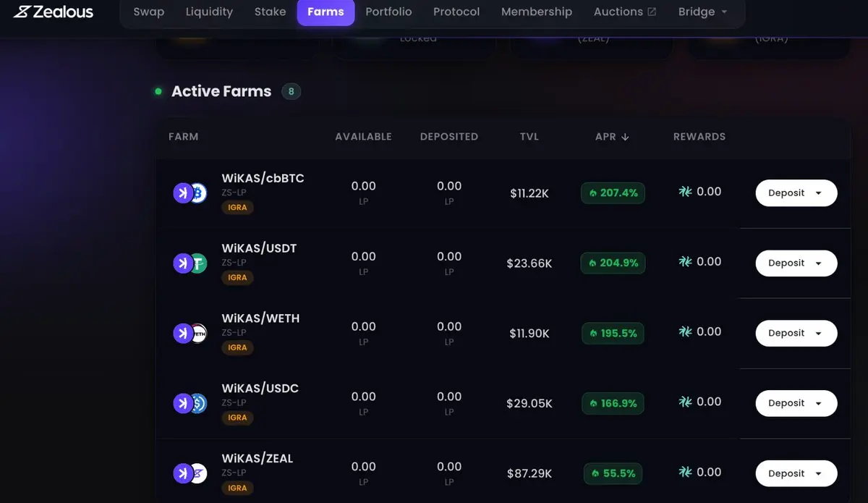Click the rewards token icon in WiKAS/WETH row
Viewport: 868px width, 503px height.
[x=686, y=332]
